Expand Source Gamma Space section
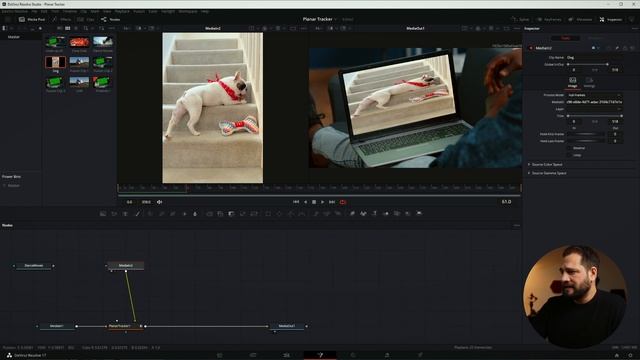Image resolution: width=640 pixels, height=360 pixels. pyautogui.click(x=549, y=173)
